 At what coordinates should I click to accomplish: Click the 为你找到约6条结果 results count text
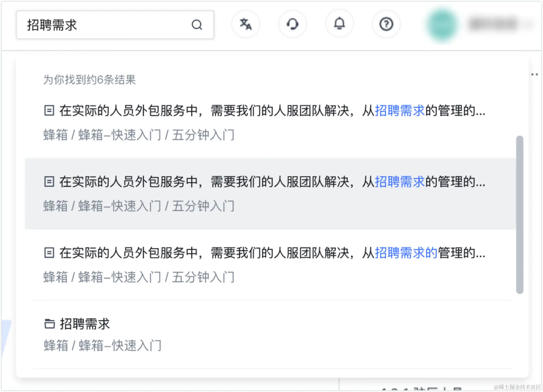point(89,80)
